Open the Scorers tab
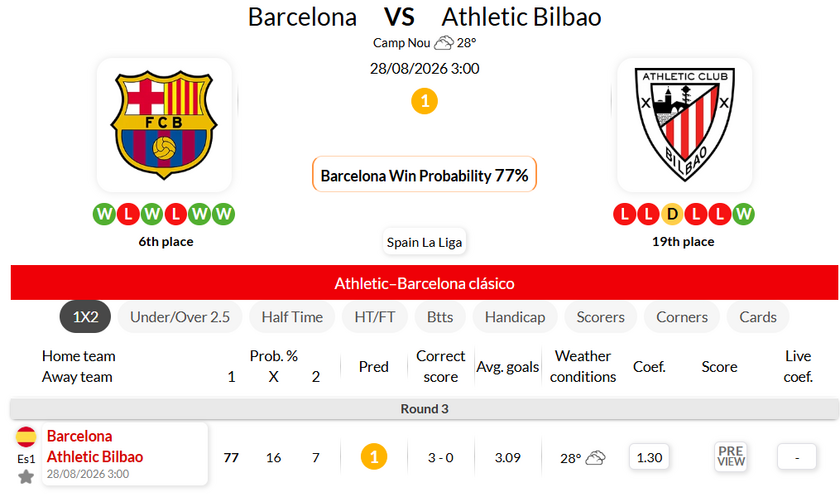Image resolution: width=840 pixels, height=497 pixels. click(x=601, y=317)
